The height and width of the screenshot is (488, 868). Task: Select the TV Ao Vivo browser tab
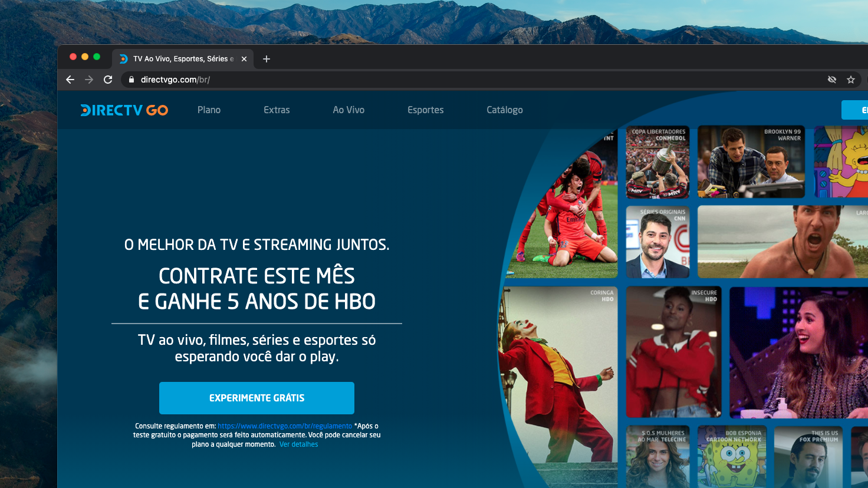(183, 59)
